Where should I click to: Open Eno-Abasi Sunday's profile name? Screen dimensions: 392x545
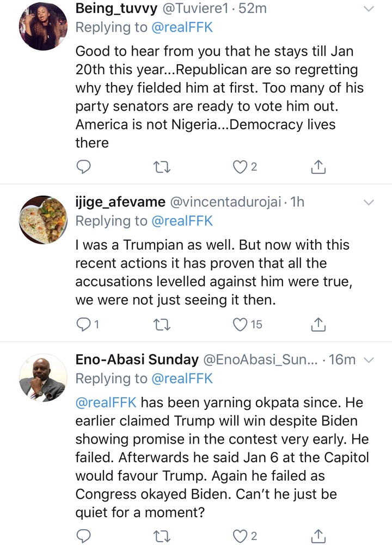tap(137, 359)
